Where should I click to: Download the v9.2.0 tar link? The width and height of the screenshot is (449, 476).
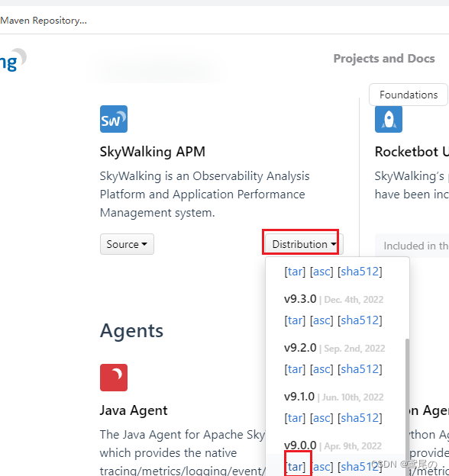point(295,369)
